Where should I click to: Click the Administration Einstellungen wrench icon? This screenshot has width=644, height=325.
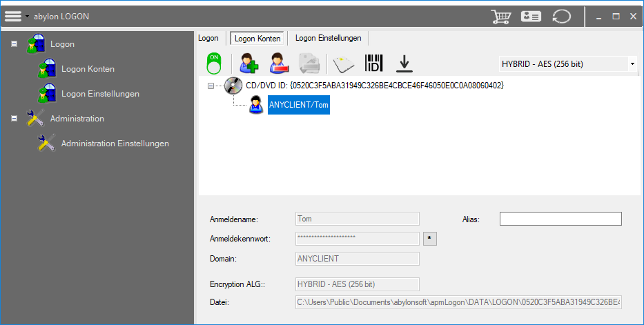click(47, 144)
